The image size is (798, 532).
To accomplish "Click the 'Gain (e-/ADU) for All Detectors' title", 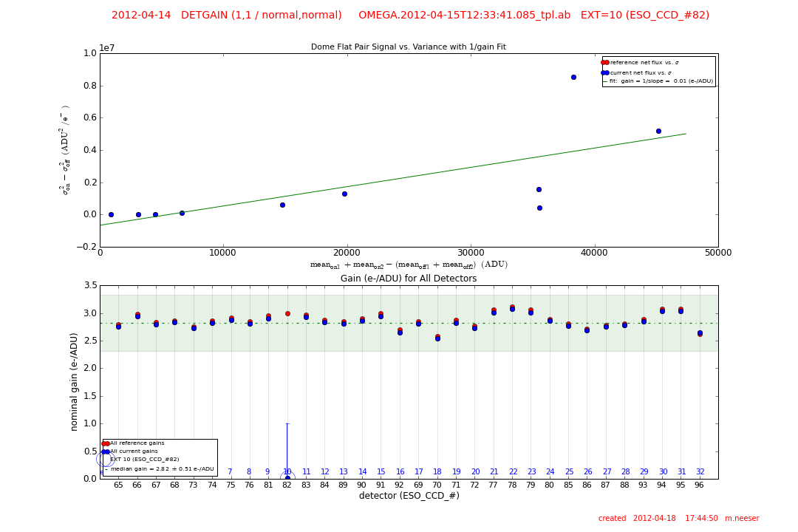I will click(409, 279).
